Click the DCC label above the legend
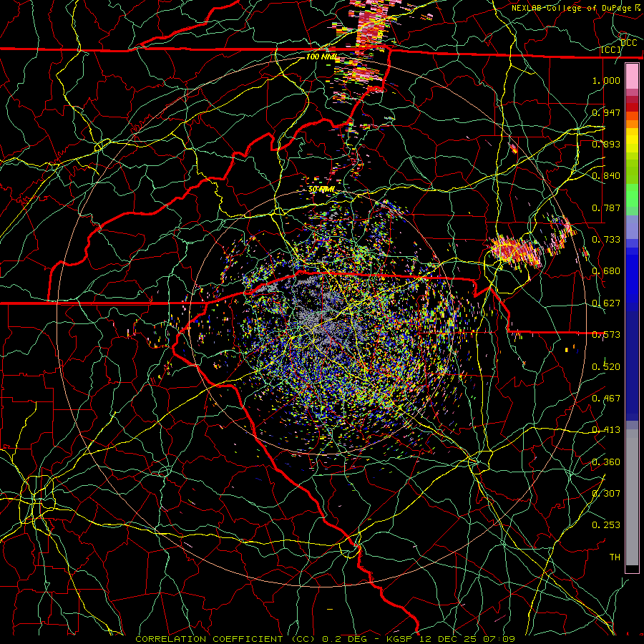This screenshot has width=644, height=644. coord(629,42)
